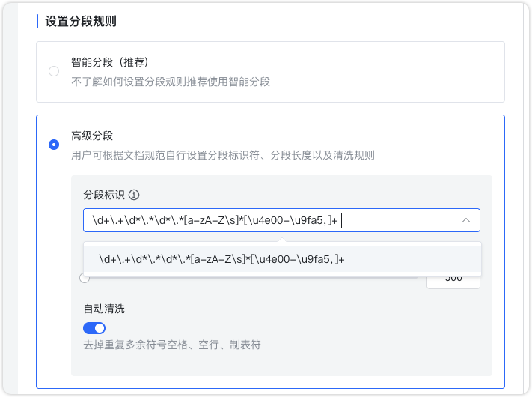Click the segment length number box

click(453, 280)
